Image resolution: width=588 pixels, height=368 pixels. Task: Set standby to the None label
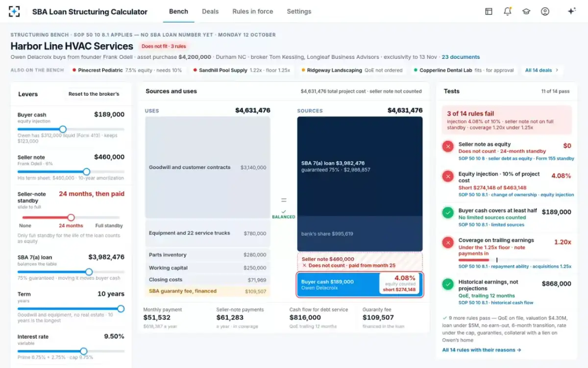tap(25, 226)
